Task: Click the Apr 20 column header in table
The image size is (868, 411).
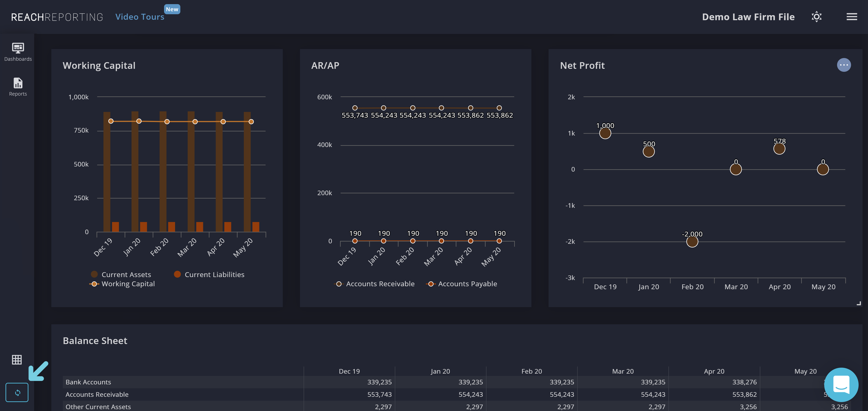Action: [x=714, y=371]
